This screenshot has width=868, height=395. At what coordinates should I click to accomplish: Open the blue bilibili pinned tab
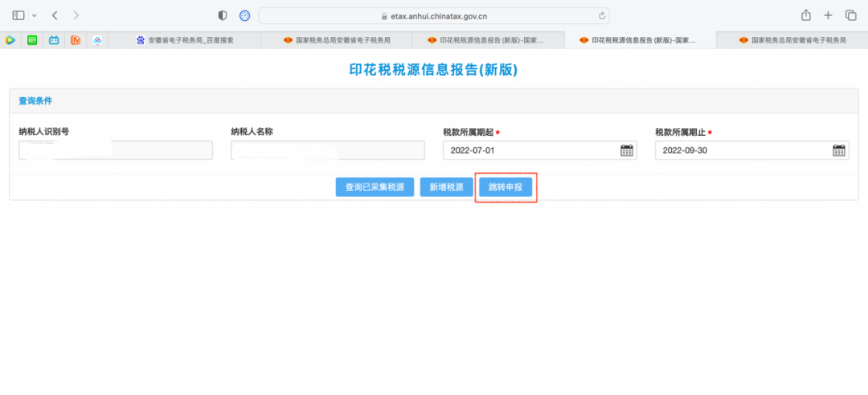tap(54, 40)
